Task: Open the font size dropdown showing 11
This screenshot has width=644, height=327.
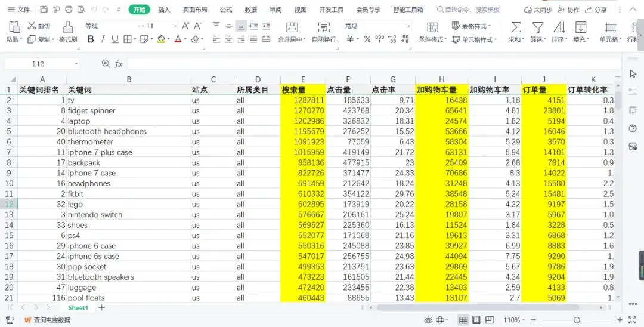Action: (x=175, y=26)
